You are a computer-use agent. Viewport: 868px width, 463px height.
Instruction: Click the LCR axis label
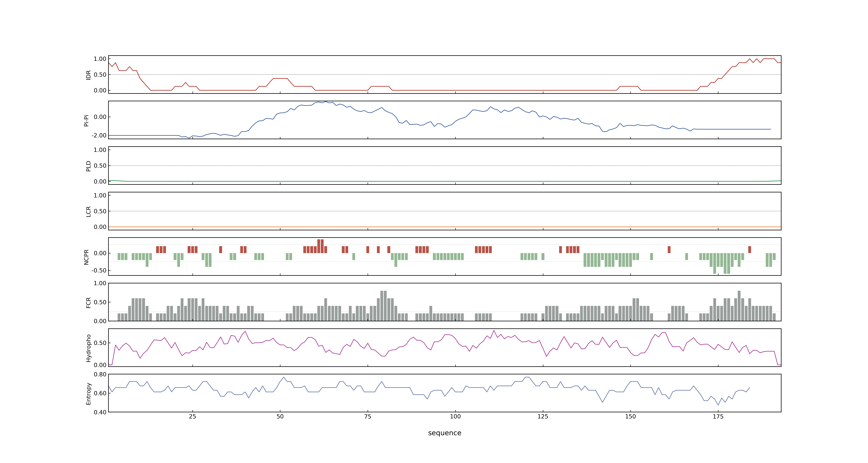(x=88, y=211)
